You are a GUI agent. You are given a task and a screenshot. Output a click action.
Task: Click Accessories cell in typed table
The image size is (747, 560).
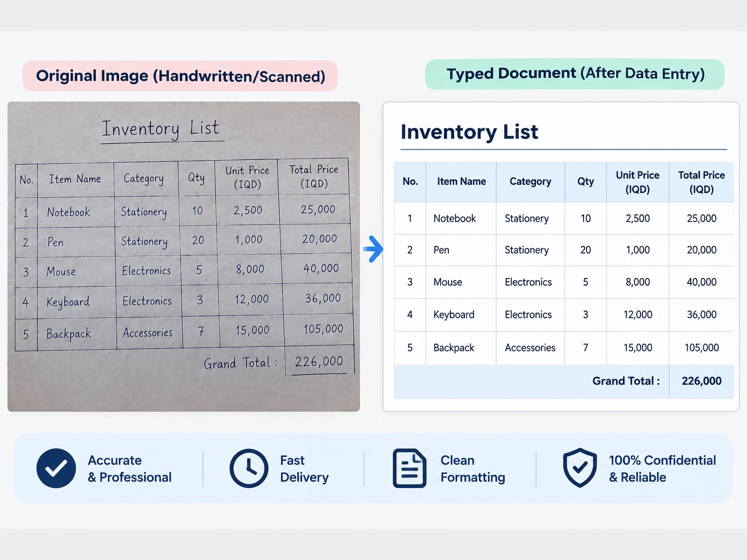point(530,348)
